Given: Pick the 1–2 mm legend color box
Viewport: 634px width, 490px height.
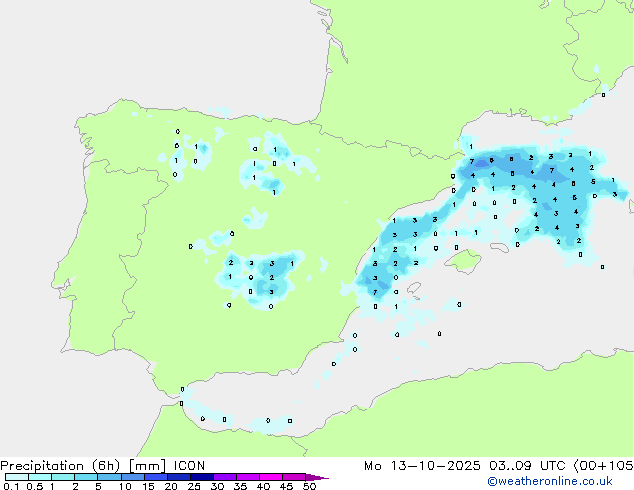Looking at the screenshot, I should [x=63, y=477].
